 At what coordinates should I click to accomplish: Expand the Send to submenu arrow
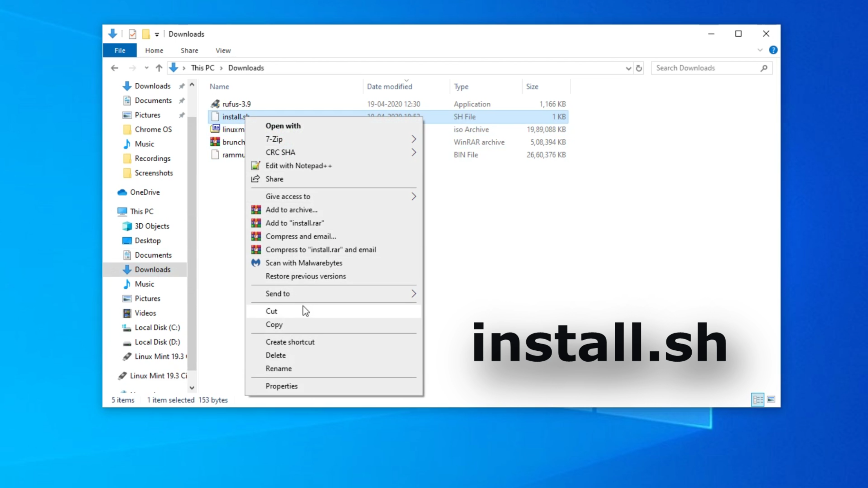click(414, 293)
